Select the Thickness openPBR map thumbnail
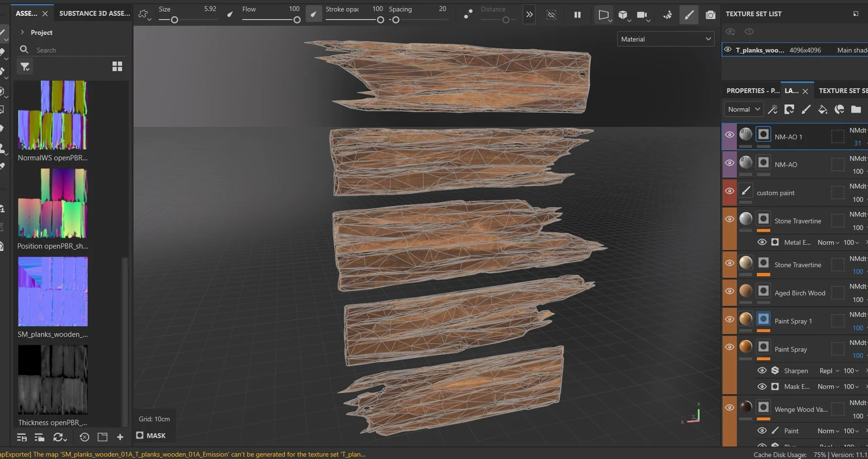Image resolution: width=868 pixels, height=459 pixels. (x=53, y=380)
